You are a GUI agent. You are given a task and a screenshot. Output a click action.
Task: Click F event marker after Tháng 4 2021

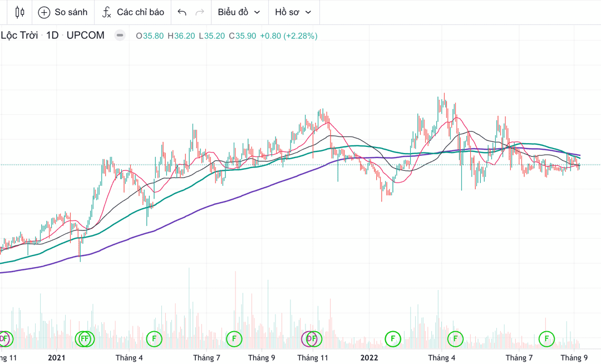(154, 338)
